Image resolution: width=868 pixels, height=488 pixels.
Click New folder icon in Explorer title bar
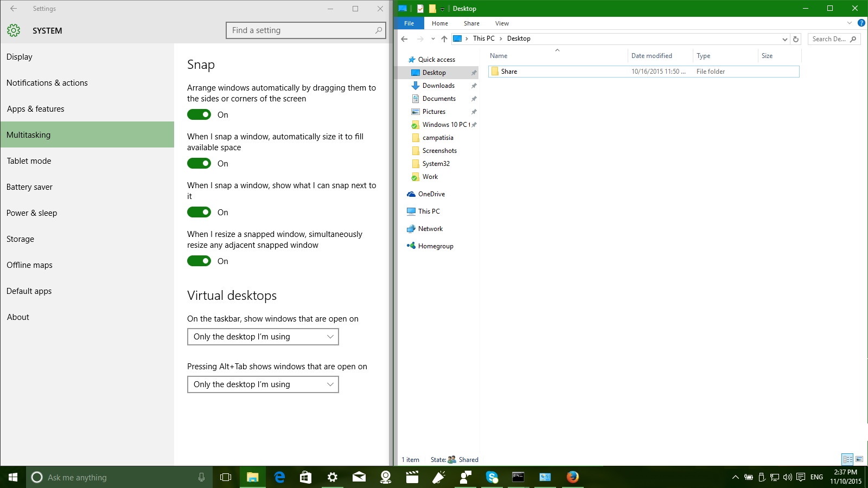click(432, 8)
